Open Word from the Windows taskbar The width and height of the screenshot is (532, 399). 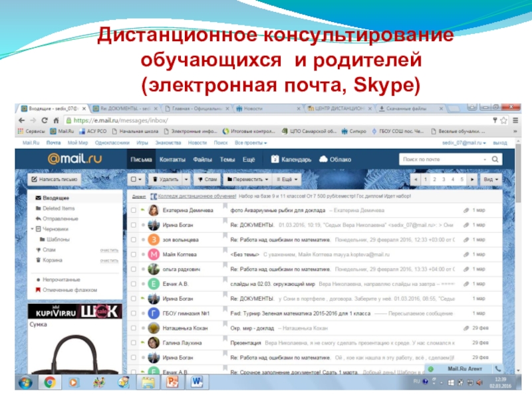coord(199,382)
